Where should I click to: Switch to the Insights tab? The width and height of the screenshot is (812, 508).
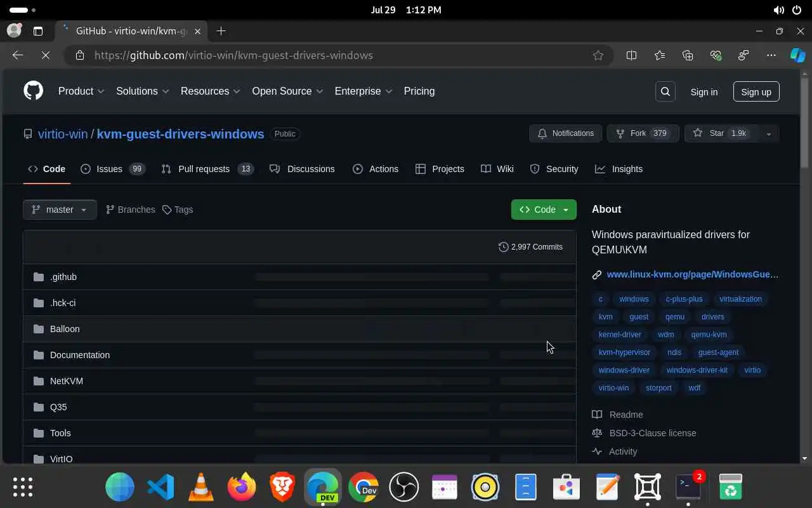(619, 169)
